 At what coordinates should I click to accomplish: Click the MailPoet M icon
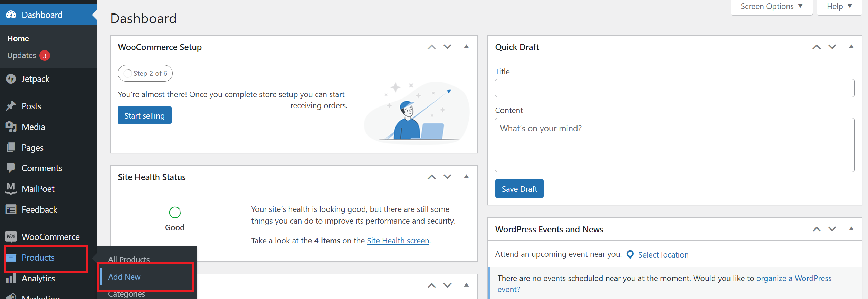pyautogui.click(x=11, y=189)
